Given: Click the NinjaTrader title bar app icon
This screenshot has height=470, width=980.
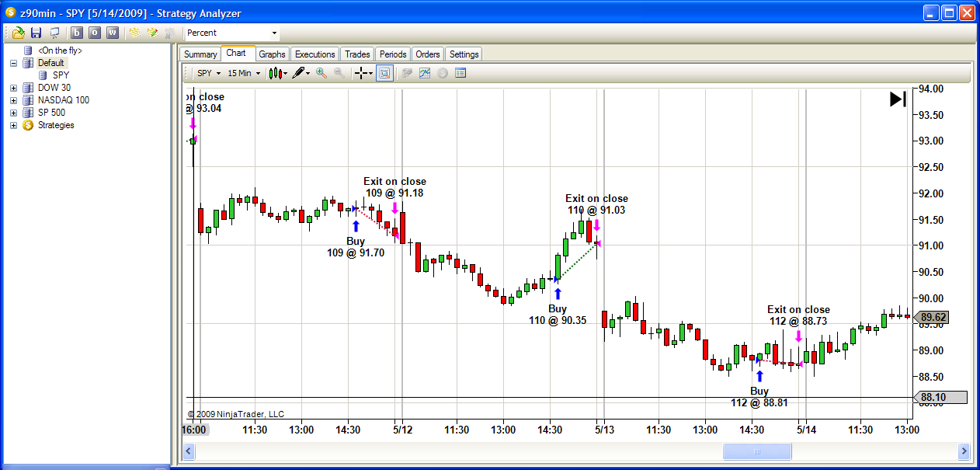Looking at the screenshot, I should tap(10, 13).
